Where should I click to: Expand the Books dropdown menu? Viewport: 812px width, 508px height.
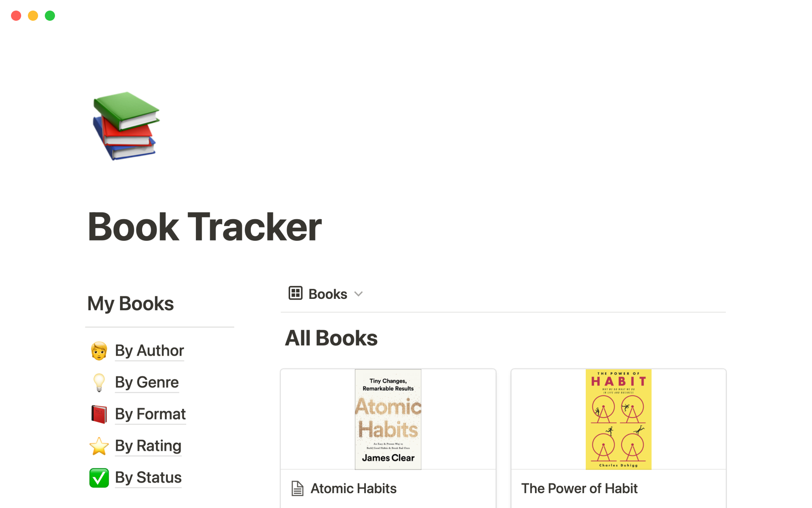359,293
